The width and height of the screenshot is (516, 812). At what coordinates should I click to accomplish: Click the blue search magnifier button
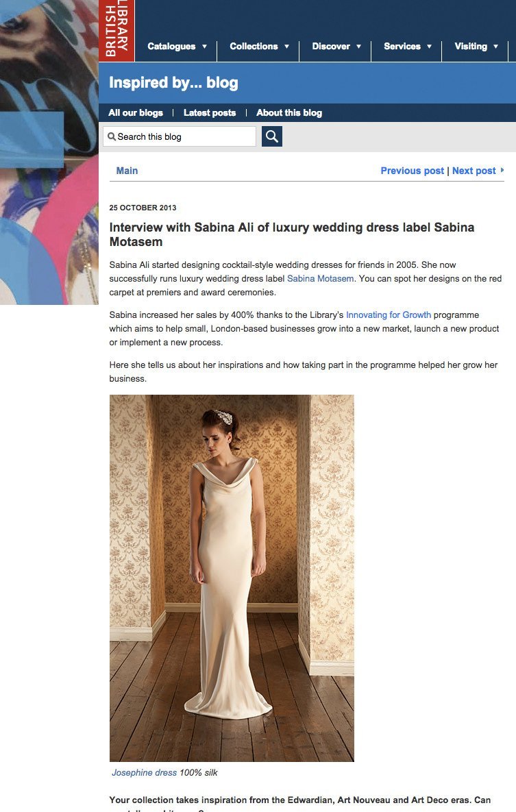[x=272, y=136]
